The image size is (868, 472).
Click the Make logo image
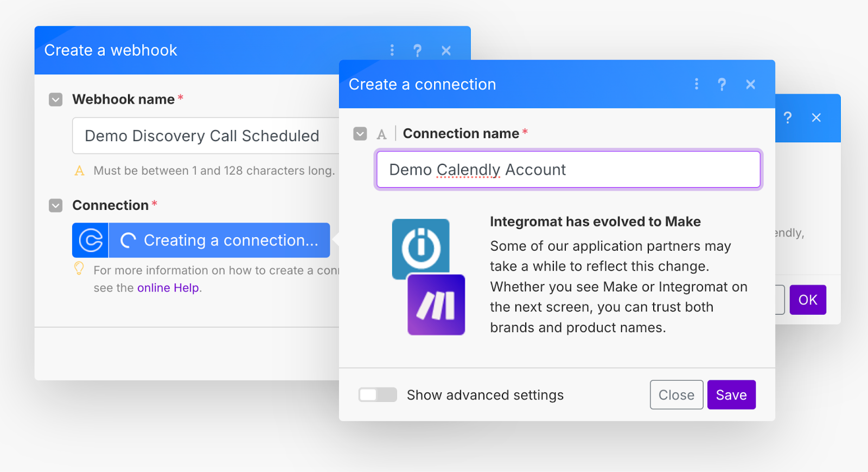point(436,305)
